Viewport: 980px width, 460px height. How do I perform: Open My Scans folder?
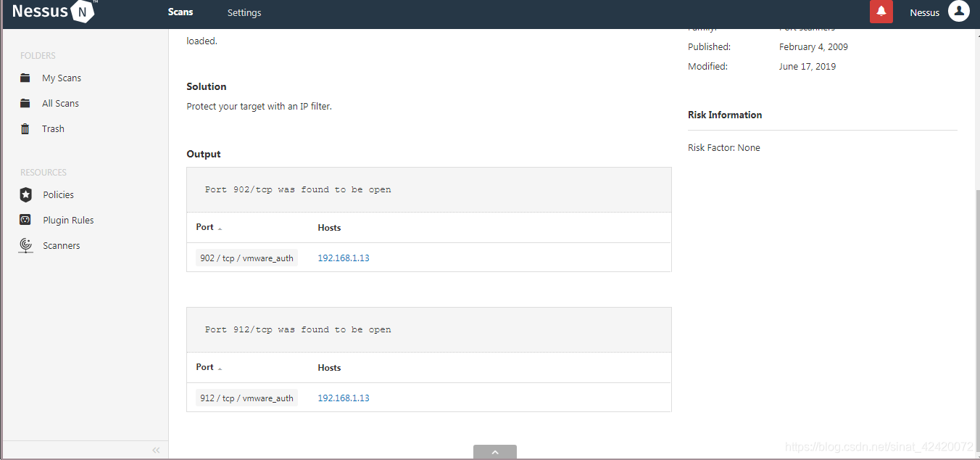(62, 78)
